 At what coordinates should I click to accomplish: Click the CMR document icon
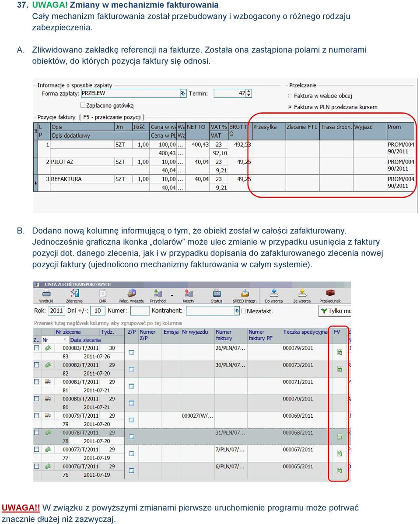coord(103,293)
